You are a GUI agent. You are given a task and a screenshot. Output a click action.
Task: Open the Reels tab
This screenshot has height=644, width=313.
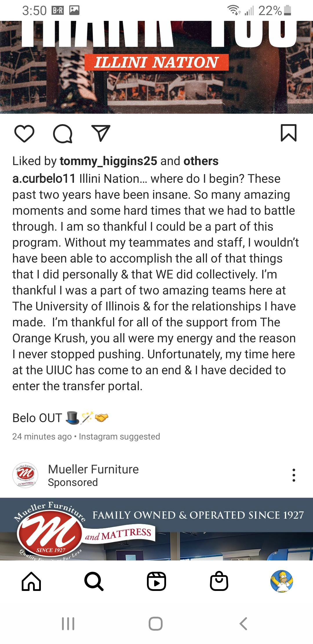tap(156, 582)
